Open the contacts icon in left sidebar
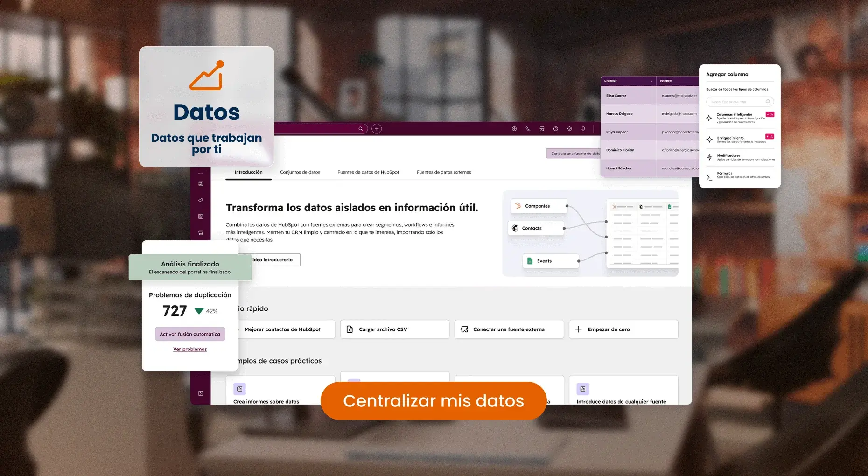 (201, 184)
